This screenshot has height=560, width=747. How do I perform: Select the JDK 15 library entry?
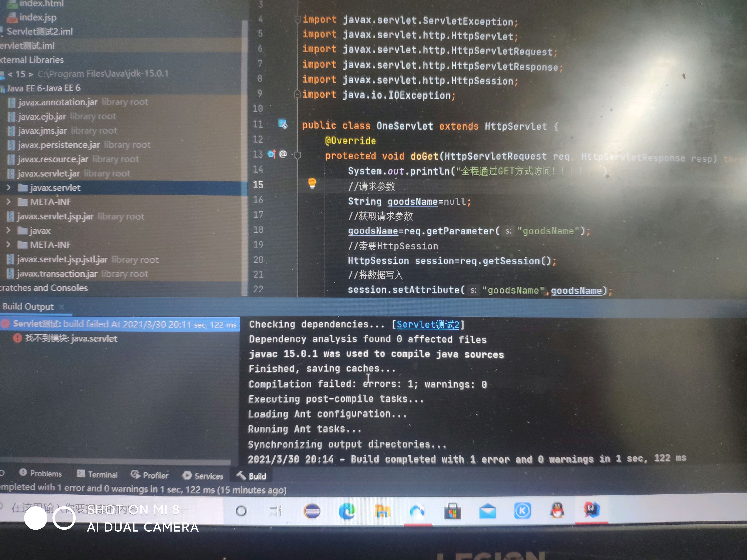(x=84, y=74)
